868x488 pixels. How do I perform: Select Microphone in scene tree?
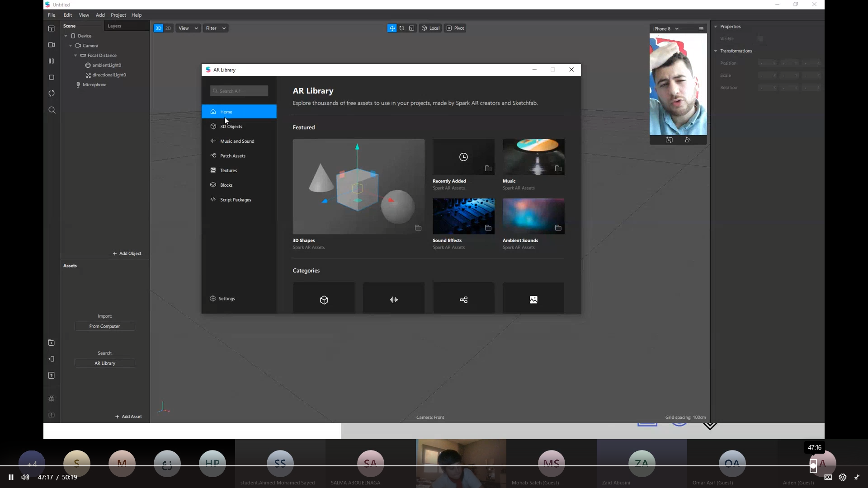click(91, 85)
